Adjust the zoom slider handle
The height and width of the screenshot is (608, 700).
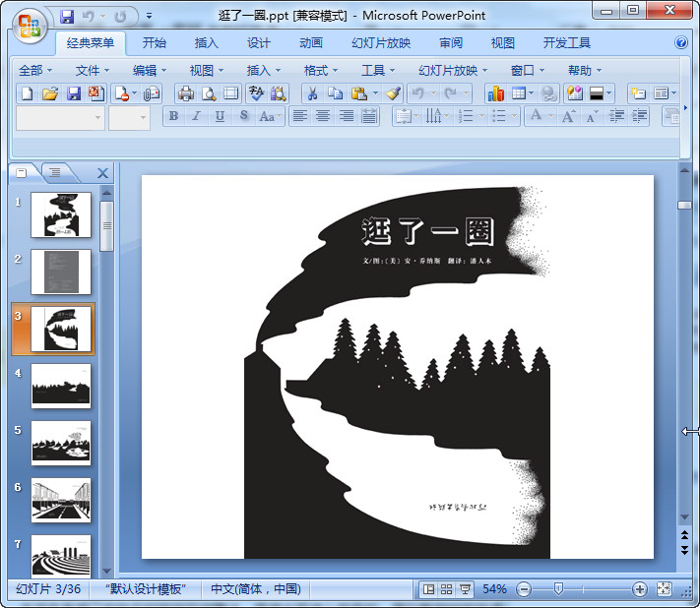point(558,589)
